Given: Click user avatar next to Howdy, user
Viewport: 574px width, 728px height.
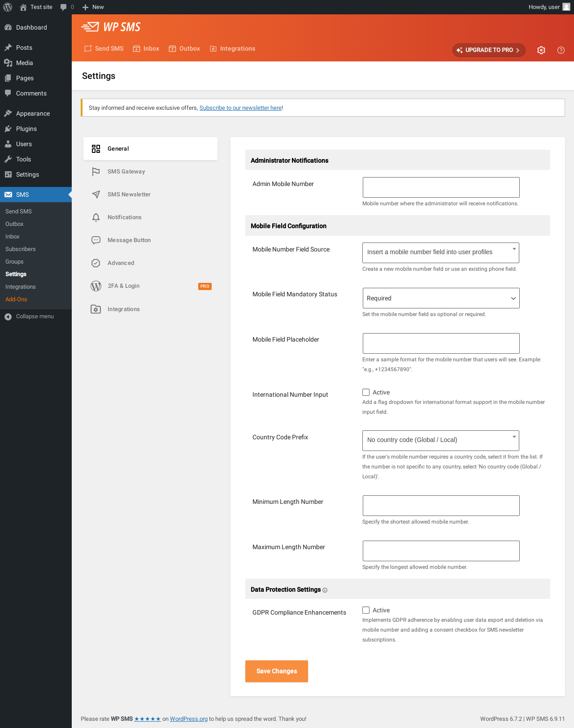Looking at the screenshot, I should (566, 7).
